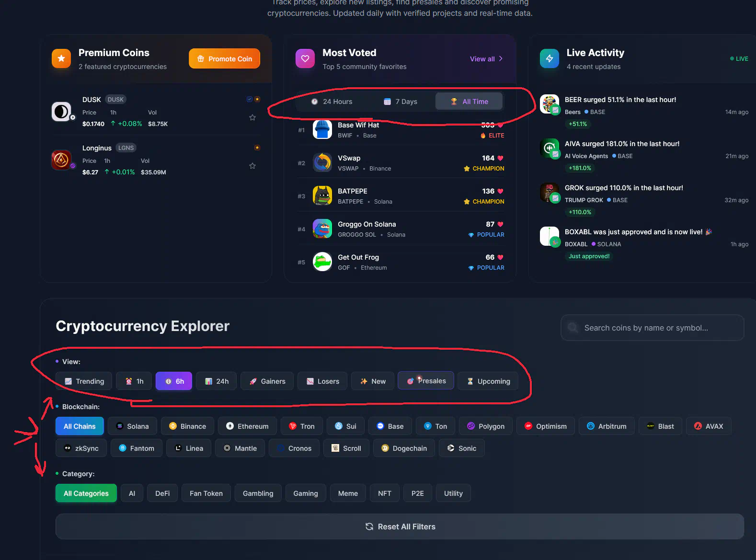Viewport: 756px width, 560px height.
Task: Select the Solana blockchain filter
Action: pyautogui.click(x=133, y=426)
